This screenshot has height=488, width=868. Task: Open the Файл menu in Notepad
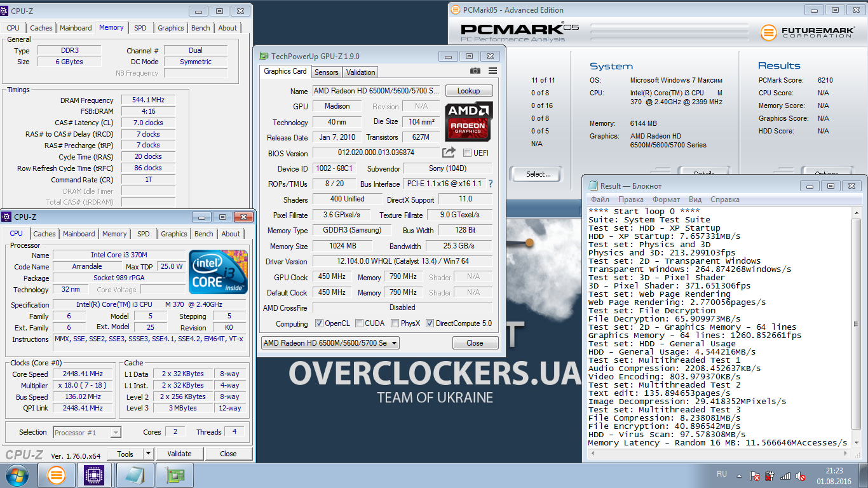point(600,200)
